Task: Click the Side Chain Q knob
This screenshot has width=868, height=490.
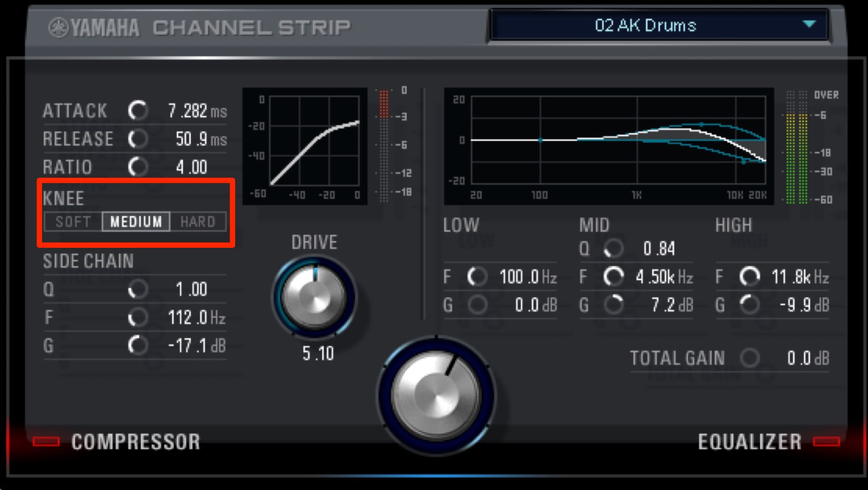Action: pos(137,289)
